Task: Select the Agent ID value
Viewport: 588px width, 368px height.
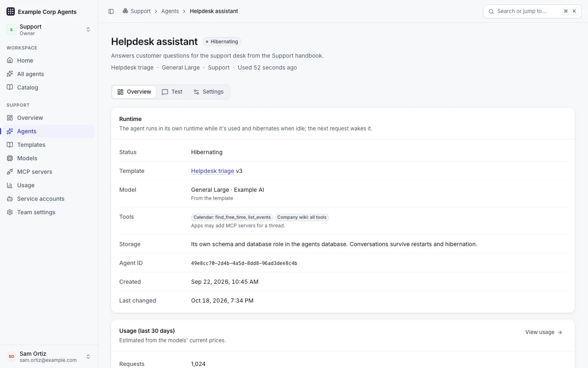Action: (x=244, y=263)
